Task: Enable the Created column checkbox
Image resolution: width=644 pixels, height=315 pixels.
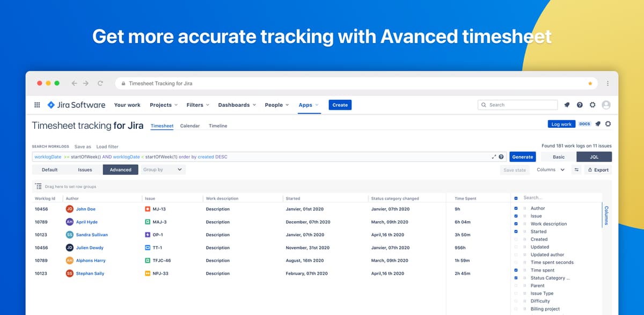Action: [x=516, y=239]
